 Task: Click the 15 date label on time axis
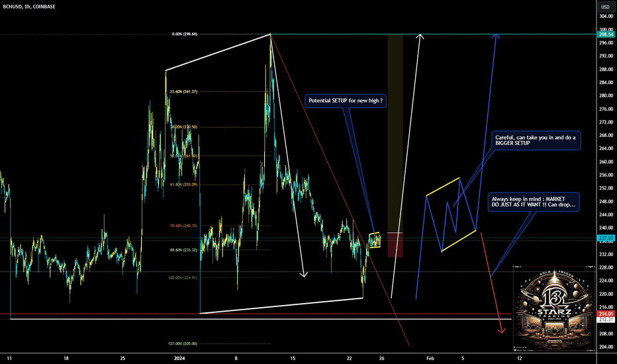coord(293,359)
